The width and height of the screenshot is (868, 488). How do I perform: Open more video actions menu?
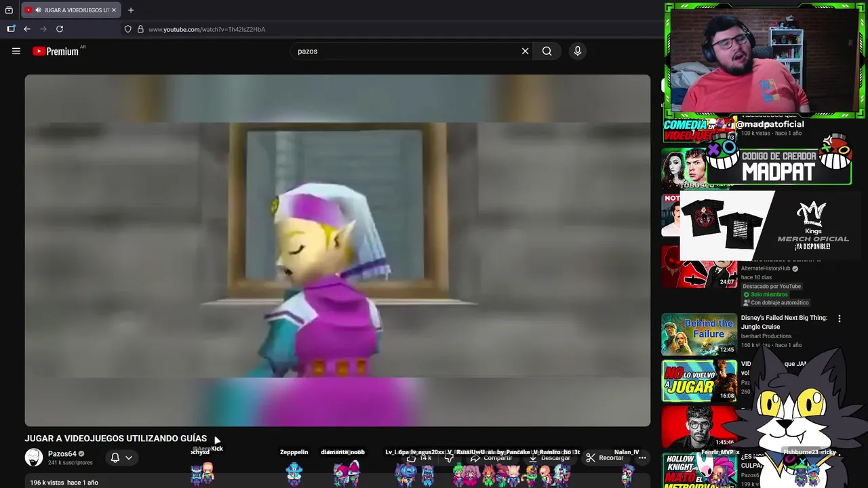tap(642, 458)
